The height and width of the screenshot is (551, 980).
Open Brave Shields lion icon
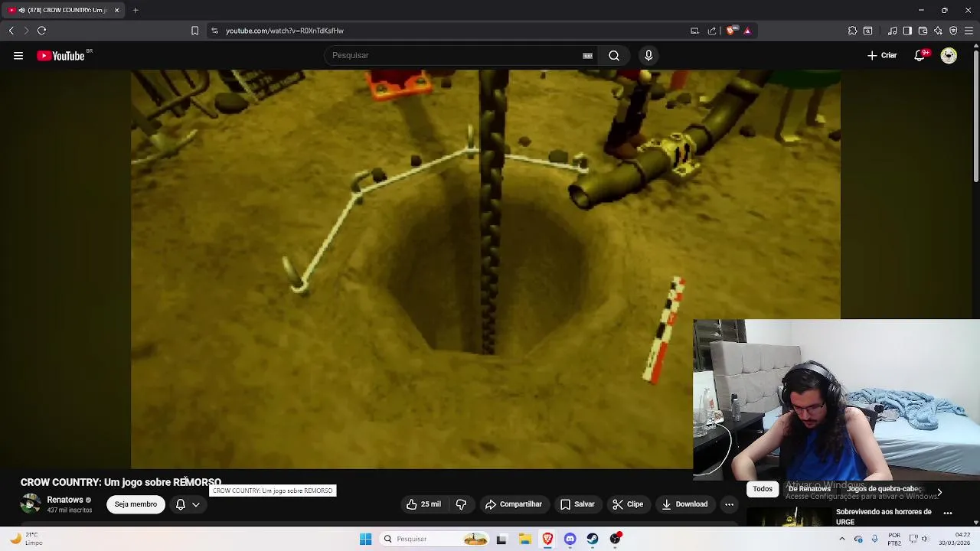click(730, 31)
